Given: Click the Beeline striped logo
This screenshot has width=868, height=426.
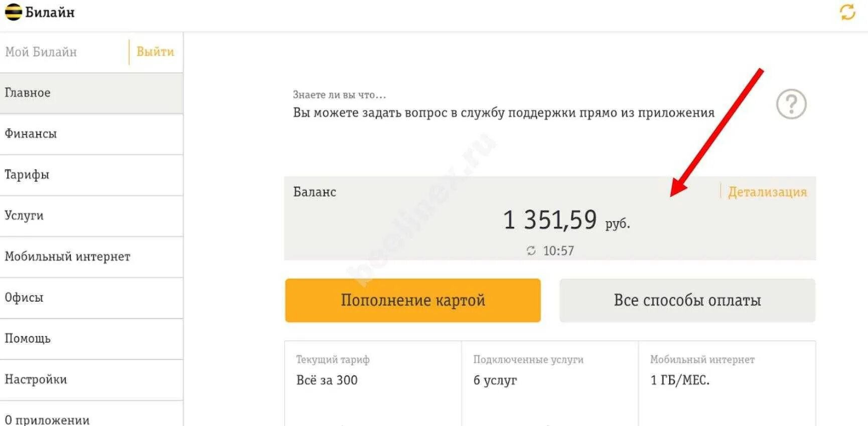Looking at the screenshot, I should point(13,12).
